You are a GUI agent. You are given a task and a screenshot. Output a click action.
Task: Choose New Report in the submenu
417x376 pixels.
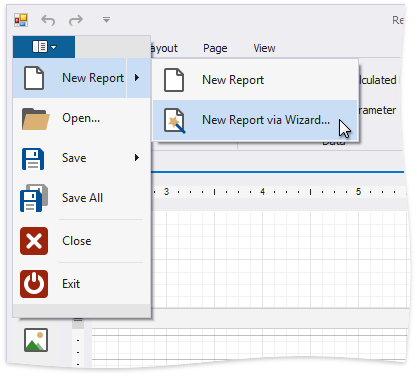pyautogui.click(x=255, y=80)
